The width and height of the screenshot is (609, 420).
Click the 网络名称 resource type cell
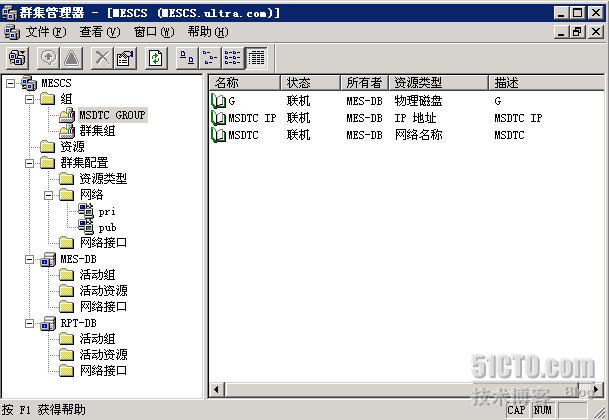(x=418, y=135)
